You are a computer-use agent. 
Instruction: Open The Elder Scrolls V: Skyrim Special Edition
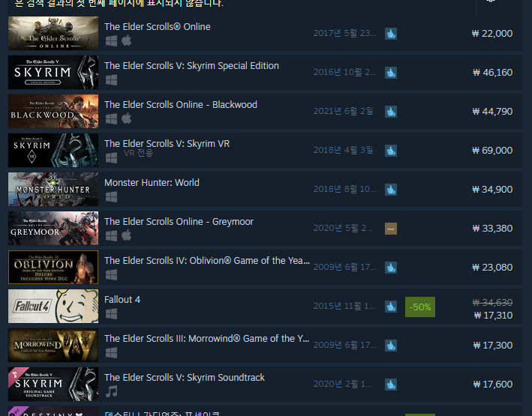coord(191,66)
